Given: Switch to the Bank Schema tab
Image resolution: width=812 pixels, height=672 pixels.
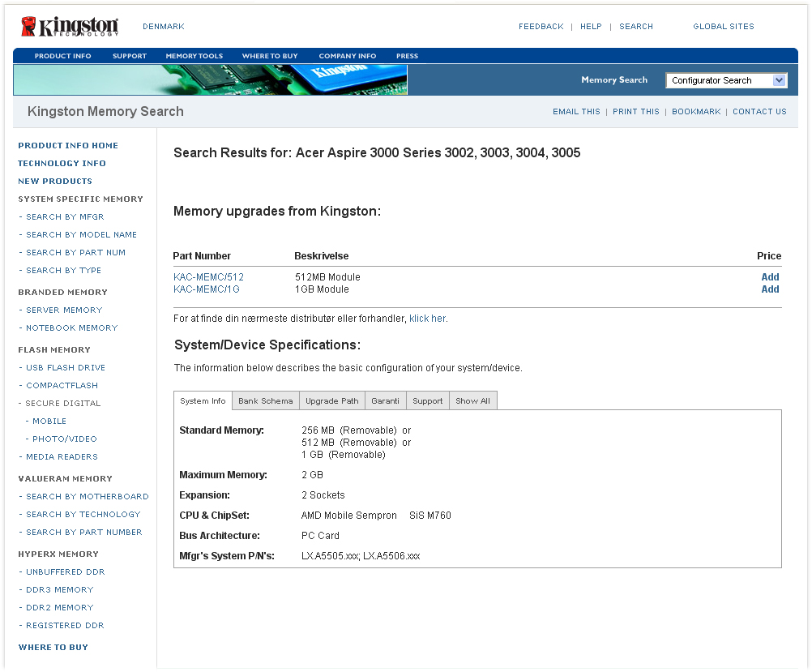Looking at the screenshot, I should pos(266,401).
